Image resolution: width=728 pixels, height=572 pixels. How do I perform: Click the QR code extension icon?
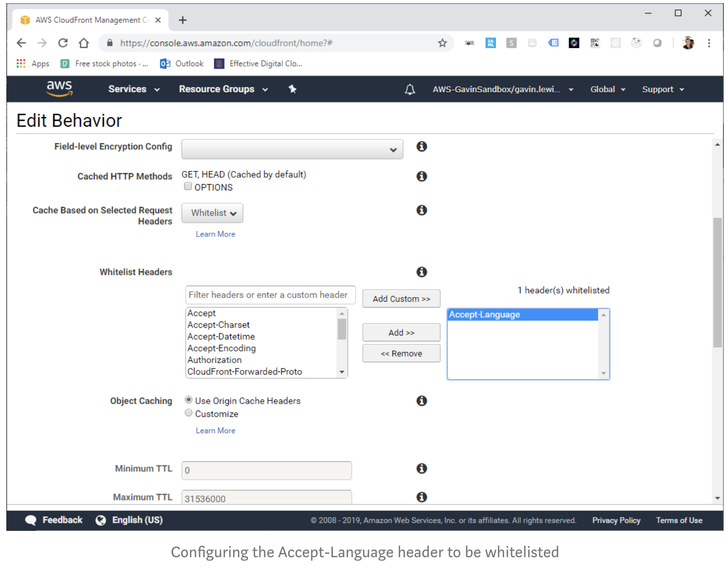(x=595, y=43)
